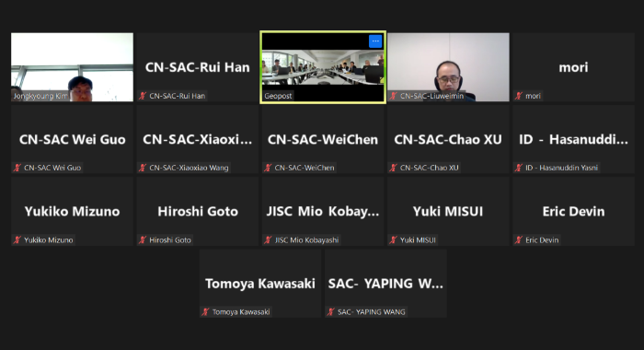Click muted mic icon beside mori label
This screenshot has width=644, height=350.
[519, 96]
